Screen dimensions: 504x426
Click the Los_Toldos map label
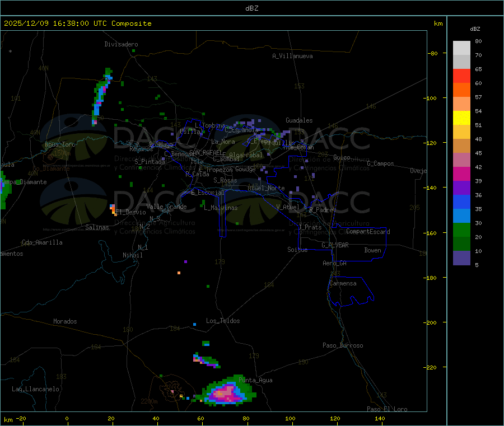tap(223, 321)
